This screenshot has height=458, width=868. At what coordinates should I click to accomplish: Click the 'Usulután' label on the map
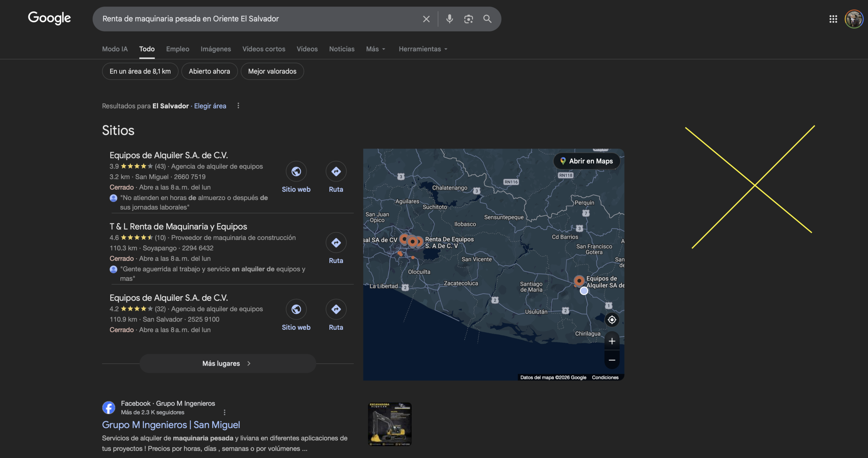pos(536,312)
